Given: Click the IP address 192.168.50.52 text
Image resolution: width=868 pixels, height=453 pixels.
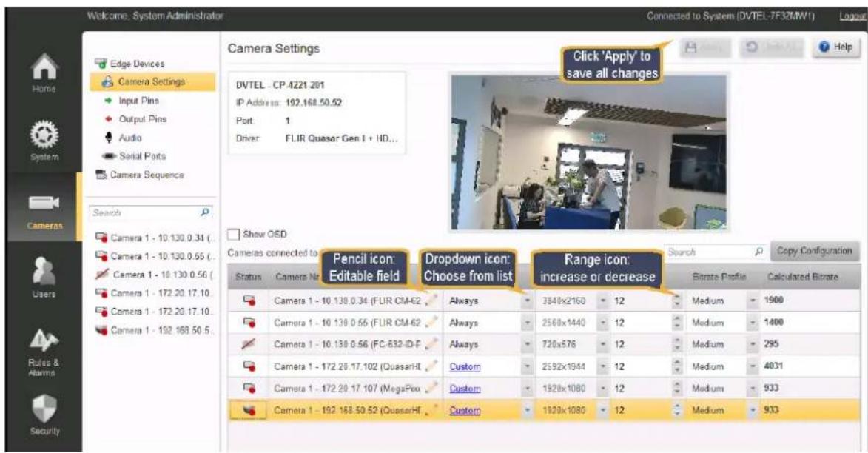Looking at the screenshot, I should 313,102.
